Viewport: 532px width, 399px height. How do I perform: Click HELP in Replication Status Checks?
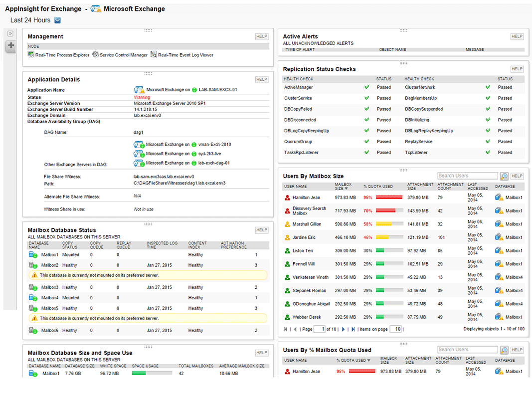click(517, 69)
